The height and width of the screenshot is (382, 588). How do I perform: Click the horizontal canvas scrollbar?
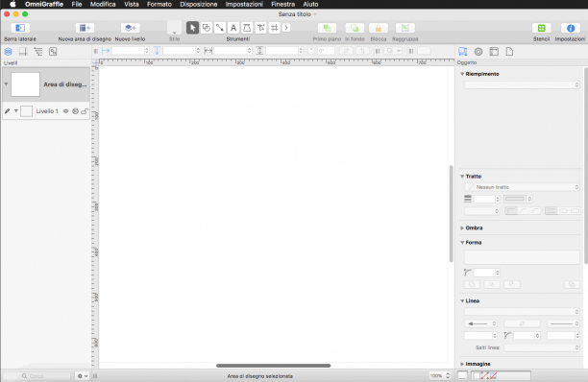(274, 366)
